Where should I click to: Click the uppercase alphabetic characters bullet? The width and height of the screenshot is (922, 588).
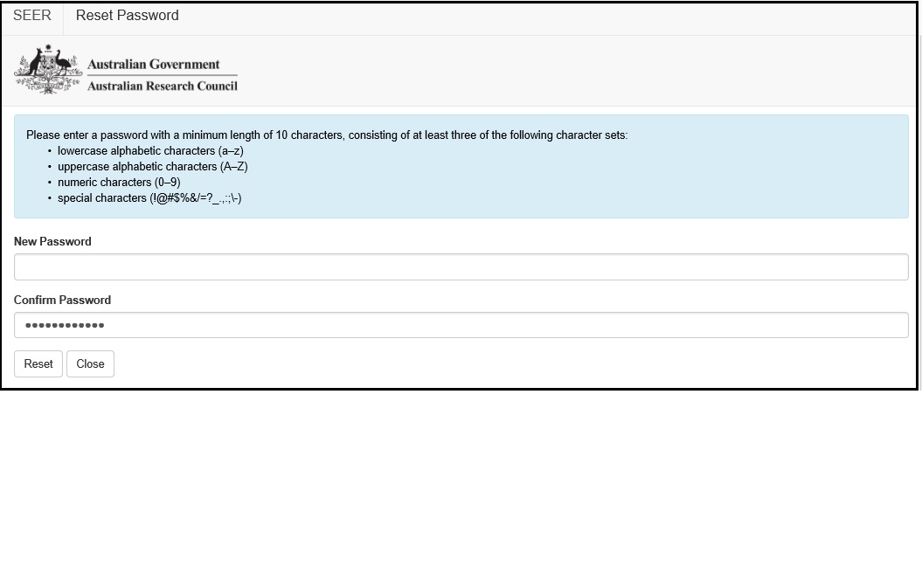tap(153, 166)
